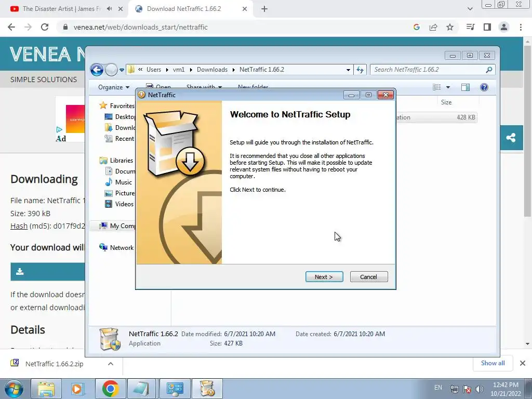Select Network in navigation pane
The width and height of the screenshot is (532, 399).
click(116, 248)
